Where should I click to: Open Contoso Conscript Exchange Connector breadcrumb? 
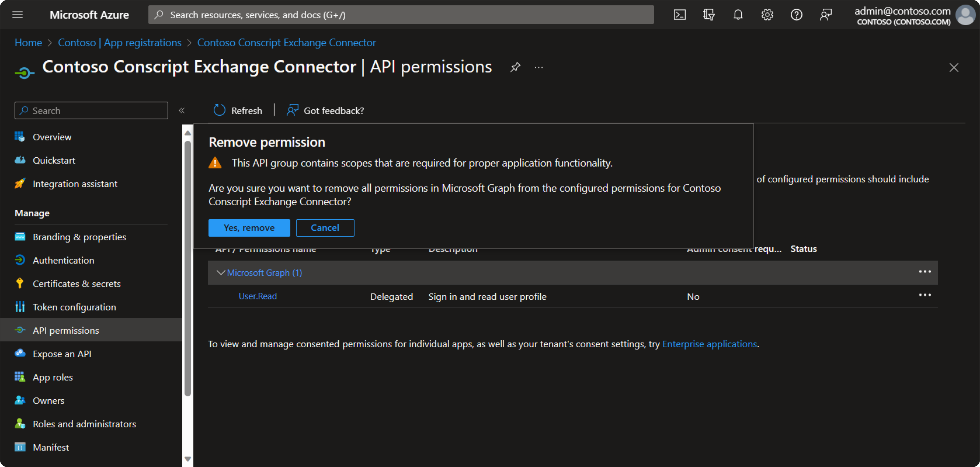click(x=287, y=43)
